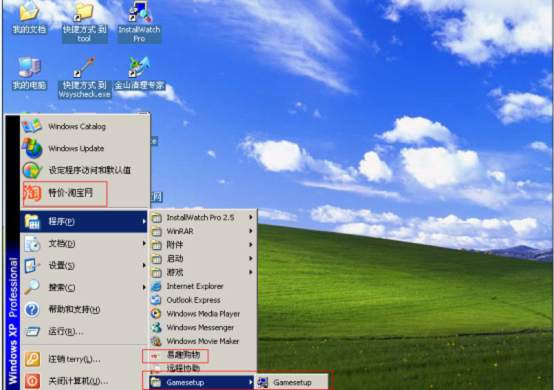The image size is (554, 390).
Task: Launch Windows Media Player entry
Action: pos(202,314)
